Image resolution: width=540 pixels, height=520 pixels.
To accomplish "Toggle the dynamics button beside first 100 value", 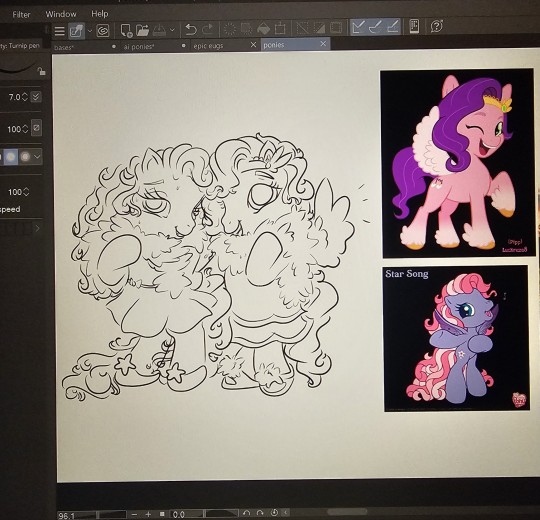I will [x=36, y=128].
